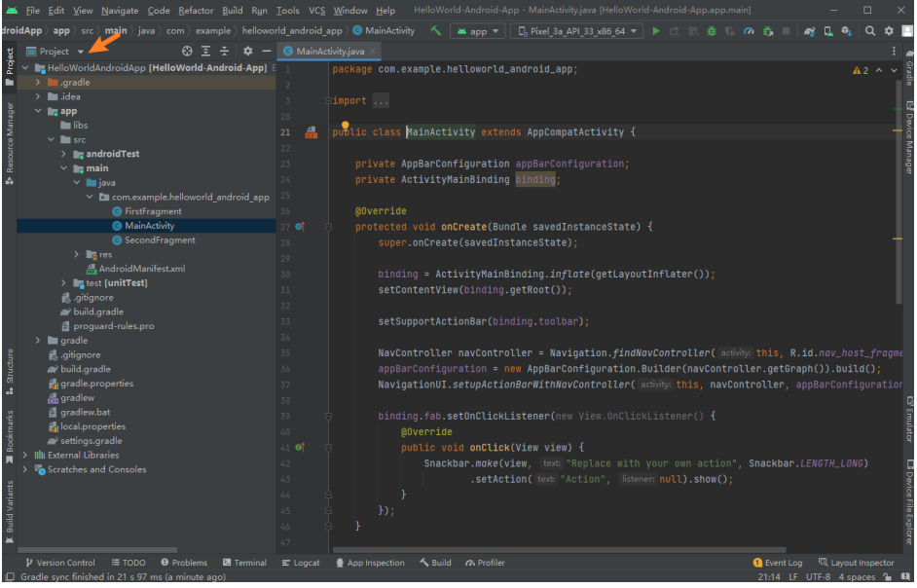Image resolution: width=917 pixels, height=588 pixels.
Task: Click the Debug app bug icon
Action: pos(712,31)
